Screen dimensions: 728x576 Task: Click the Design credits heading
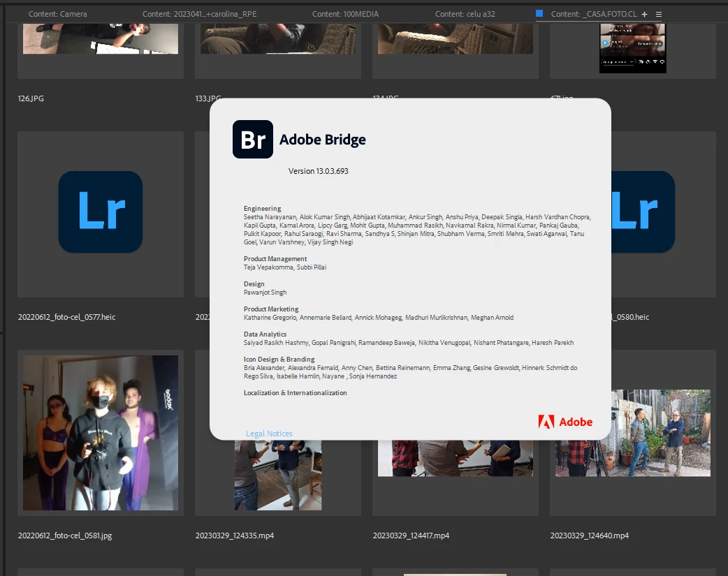click(x=254, y=283)
